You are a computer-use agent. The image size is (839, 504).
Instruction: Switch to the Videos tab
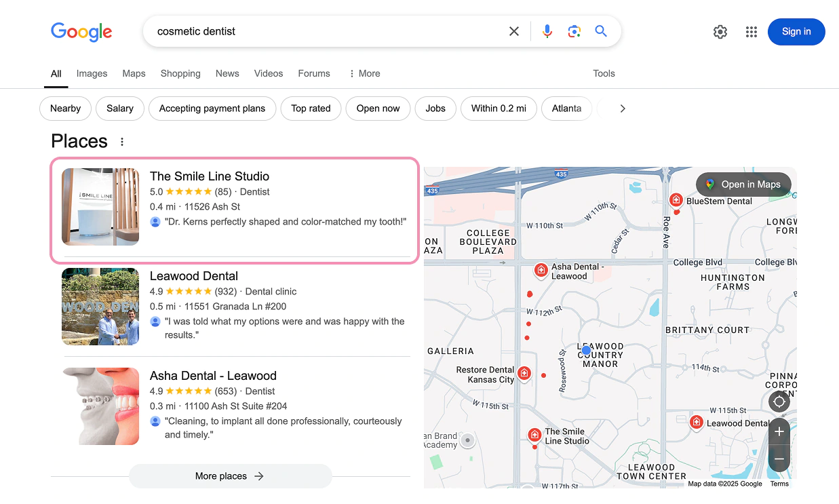[x=269, y=73]
